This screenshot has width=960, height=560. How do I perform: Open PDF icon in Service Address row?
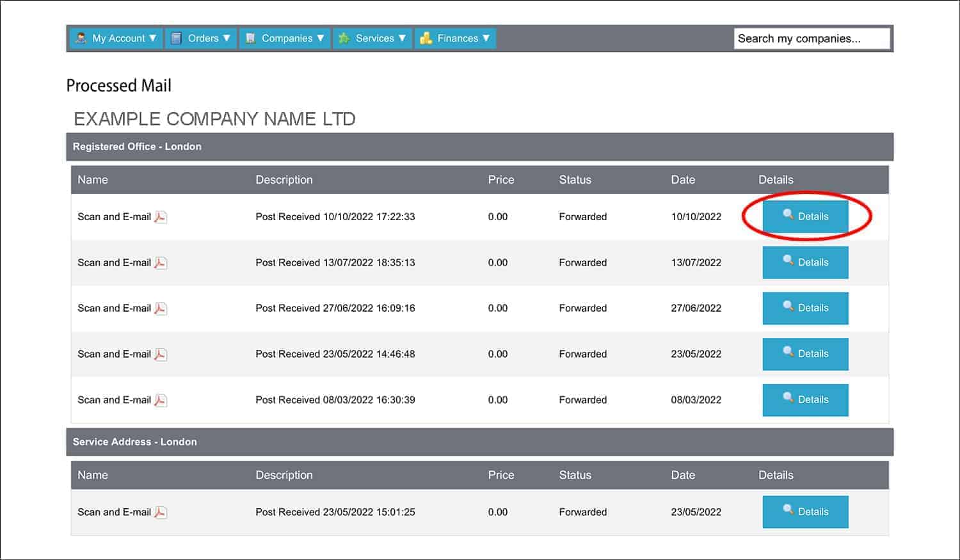click(161, 513)
